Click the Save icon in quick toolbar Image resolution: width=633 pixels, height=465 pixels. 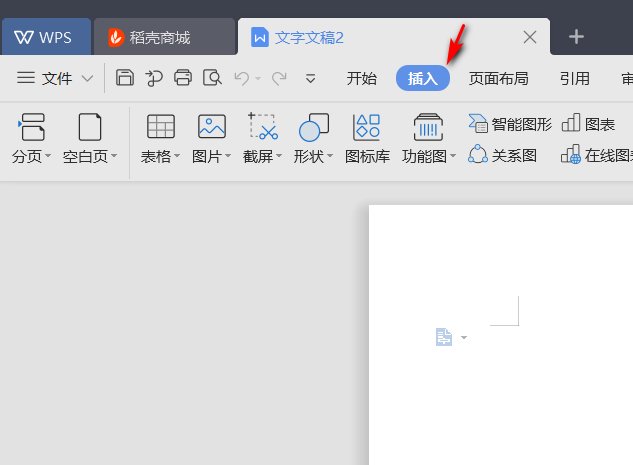125,77
